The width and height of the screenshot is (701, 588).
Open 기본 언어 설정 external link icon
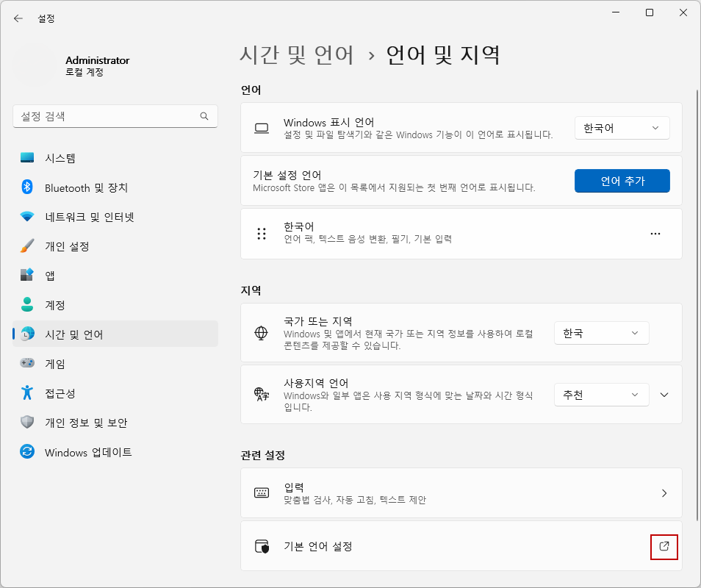click(664, 546)
